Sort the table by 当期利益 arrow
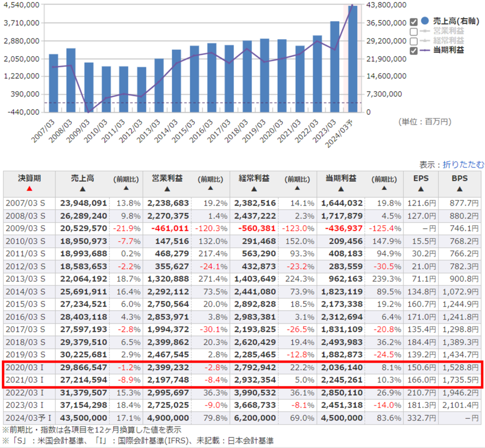The height and width of the screenshot is (448, 485). click(341, 189)
